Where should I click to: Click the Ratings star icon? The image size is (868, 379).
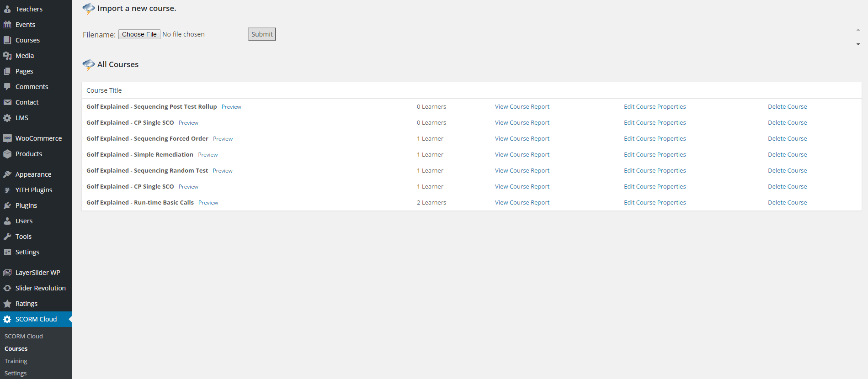point(7,304)
